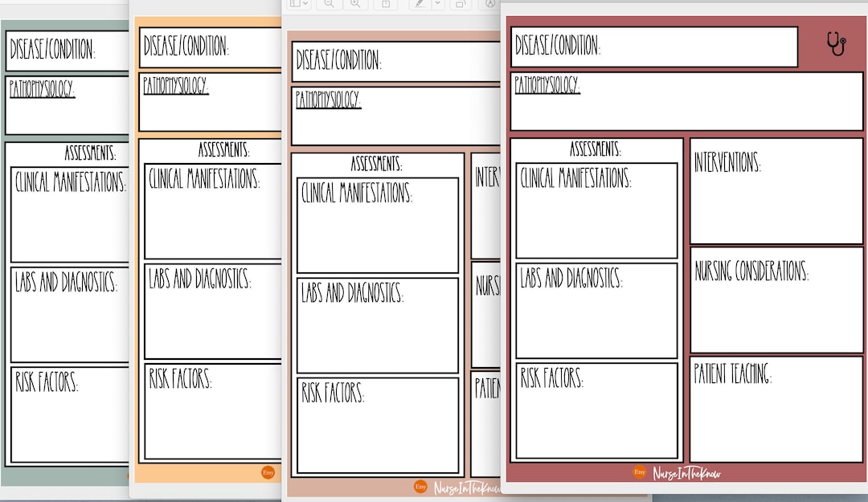Expand the highlight color dropdown arrow
Image resolution: width=868 pixels, height=502 pixels.
pyautogui.click(x=437, y=4)
